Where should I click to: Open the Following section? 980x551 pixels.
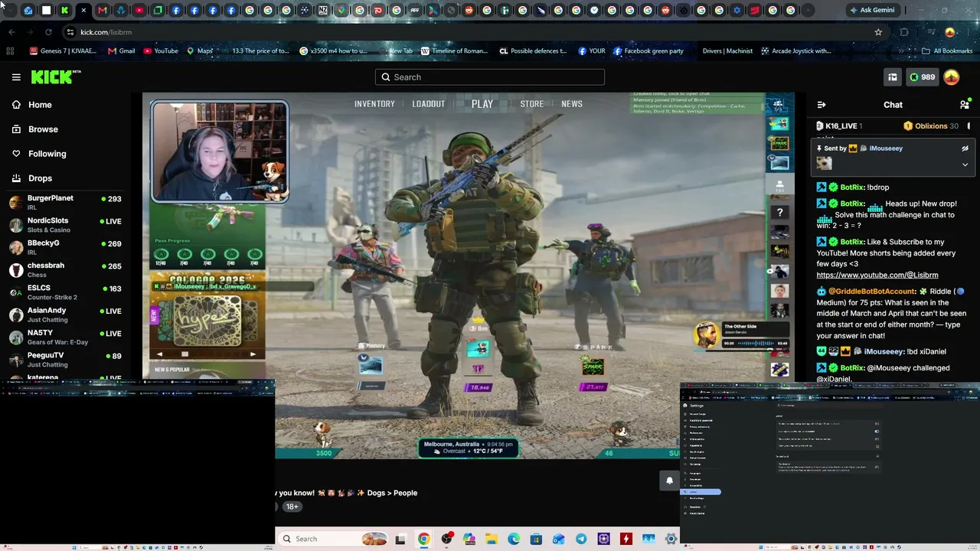click(47, 154)
